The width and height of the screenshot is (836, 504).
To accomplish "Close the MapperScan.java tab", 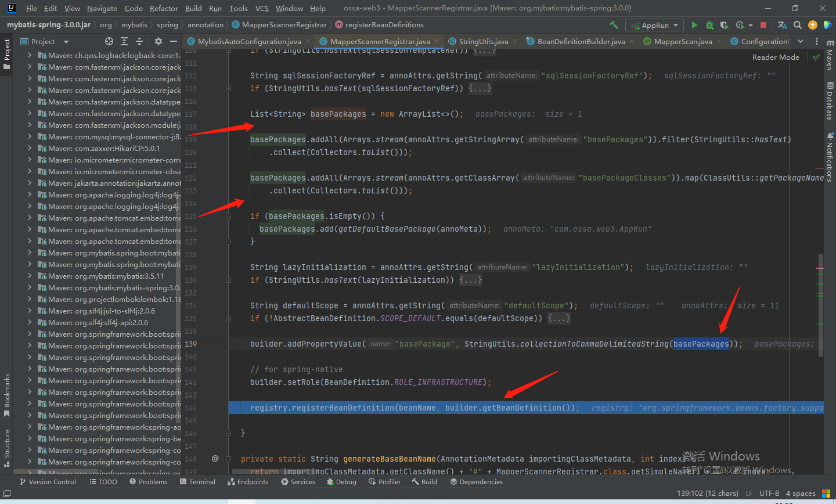I will pos(719,41).
